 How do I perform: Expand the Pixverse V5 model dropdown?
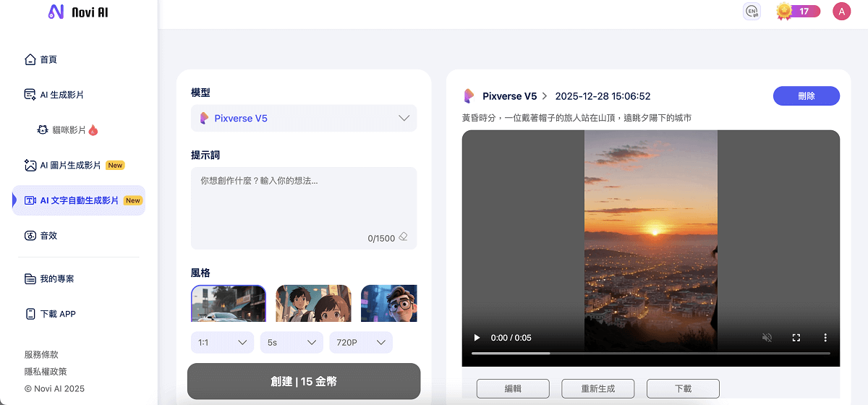304,118
